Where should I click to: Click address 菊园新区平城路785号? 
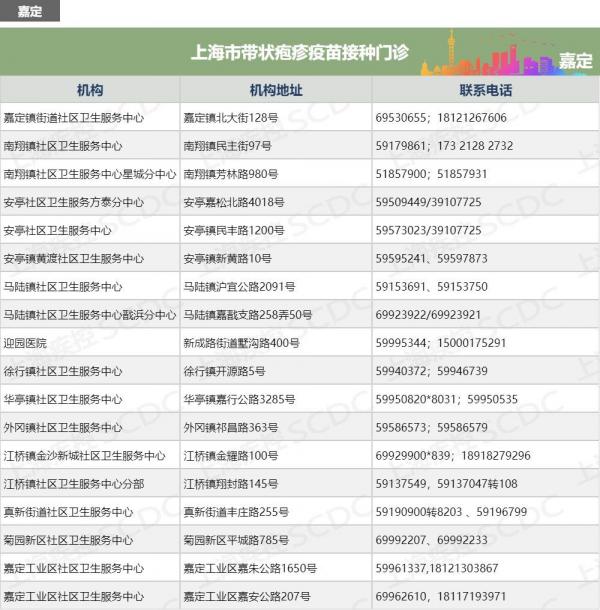[x=236, y=540]
